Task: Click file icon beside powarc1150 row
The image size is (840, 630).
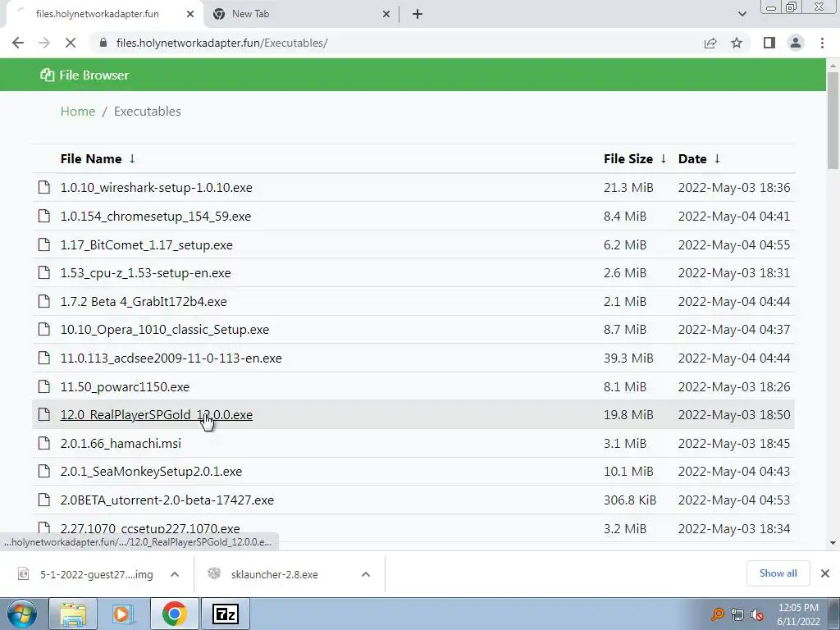Action: point(44,386)
